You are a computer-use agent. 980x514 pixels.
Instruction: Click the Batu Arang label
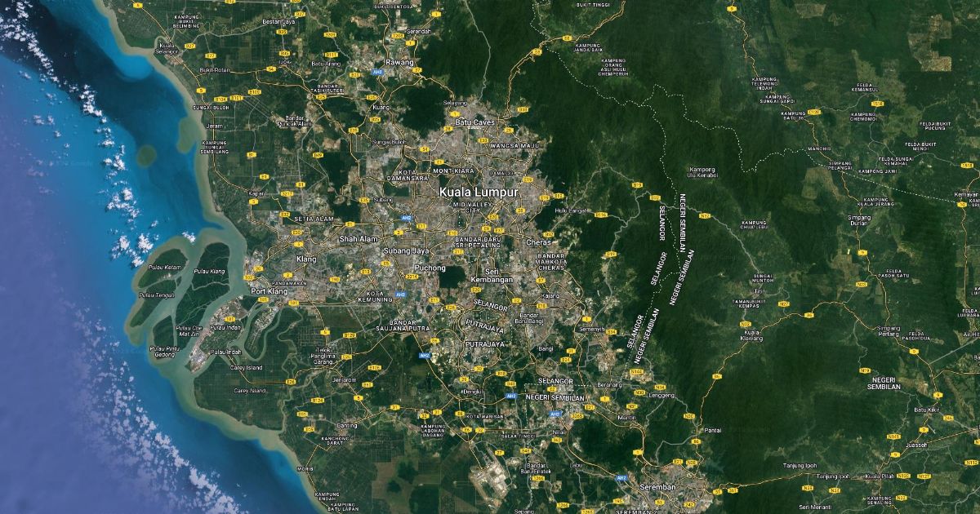(327, 63)
